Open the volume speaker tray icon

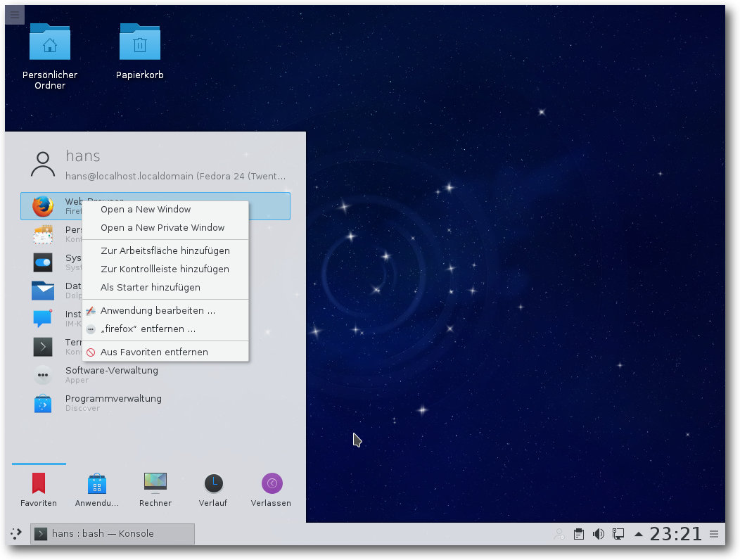tap(599, 534)
